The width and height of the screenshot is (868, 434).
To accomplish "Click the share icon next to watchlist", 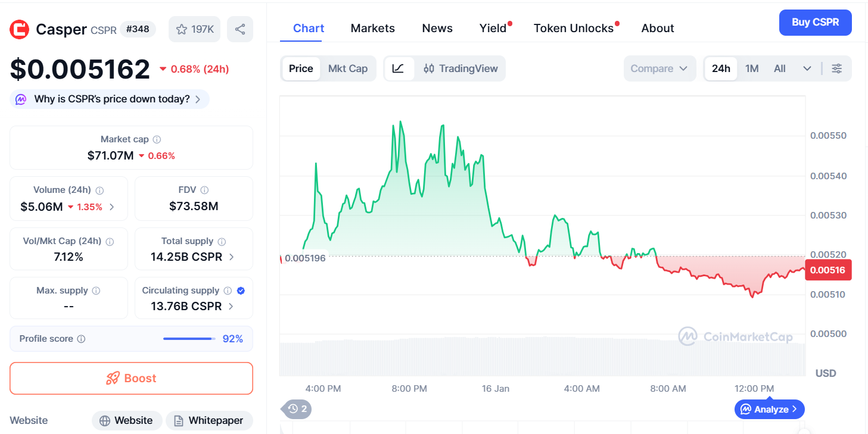I will (239, 29).
